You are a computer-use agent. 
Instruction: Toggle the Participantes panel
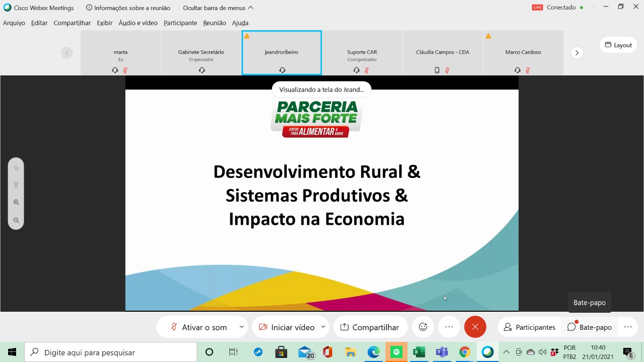click(529, 327)
